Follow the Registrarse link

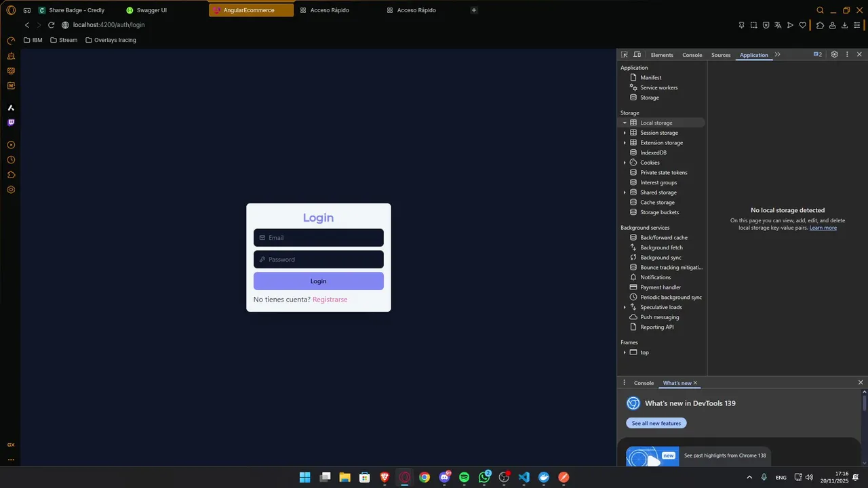tap(330, 300)
